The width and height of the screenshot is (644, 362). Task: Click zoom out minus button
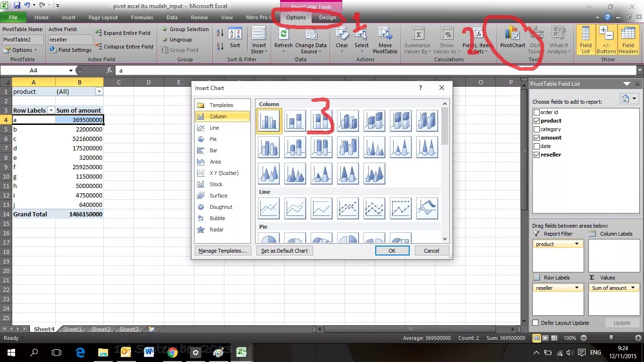584,338
